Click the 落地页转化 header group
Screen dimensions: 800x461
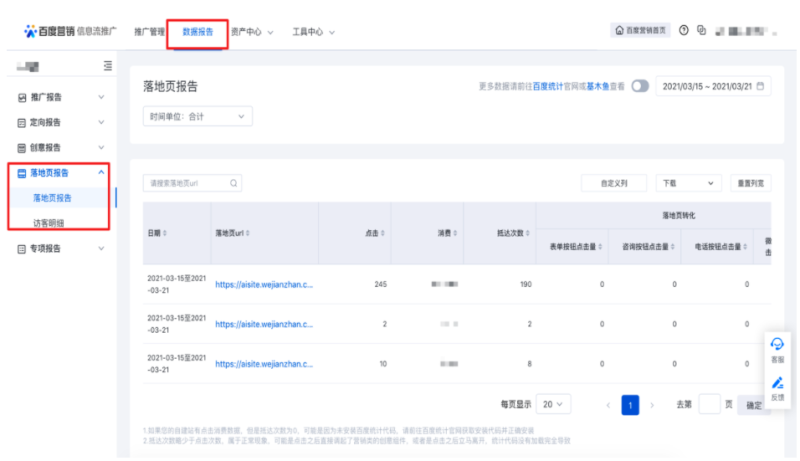pos(679,216)
